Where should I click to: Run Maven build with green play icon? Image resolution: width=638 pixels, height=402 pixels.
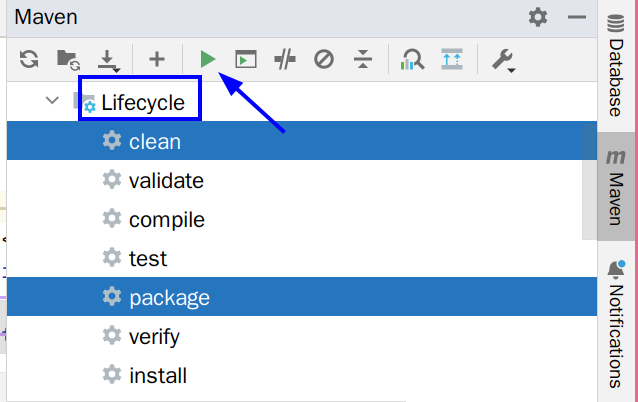pyautogui.click(x=208, y=59)
